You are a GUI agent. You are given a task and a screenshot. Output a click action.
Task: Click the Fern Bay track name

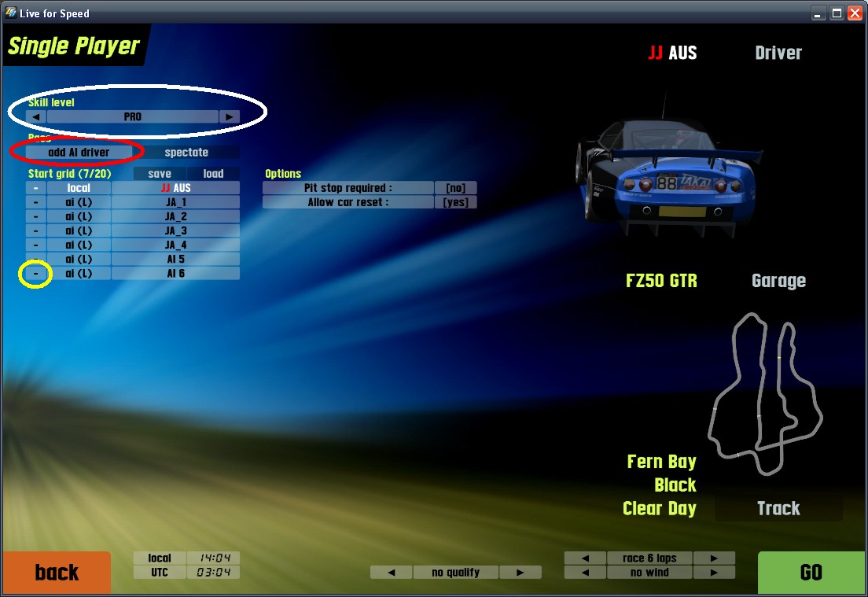pos(661,462)
